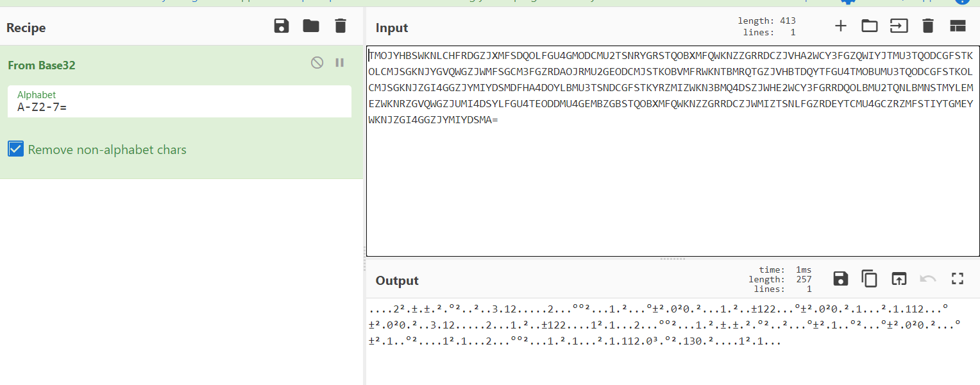Open folder as input

869,26
